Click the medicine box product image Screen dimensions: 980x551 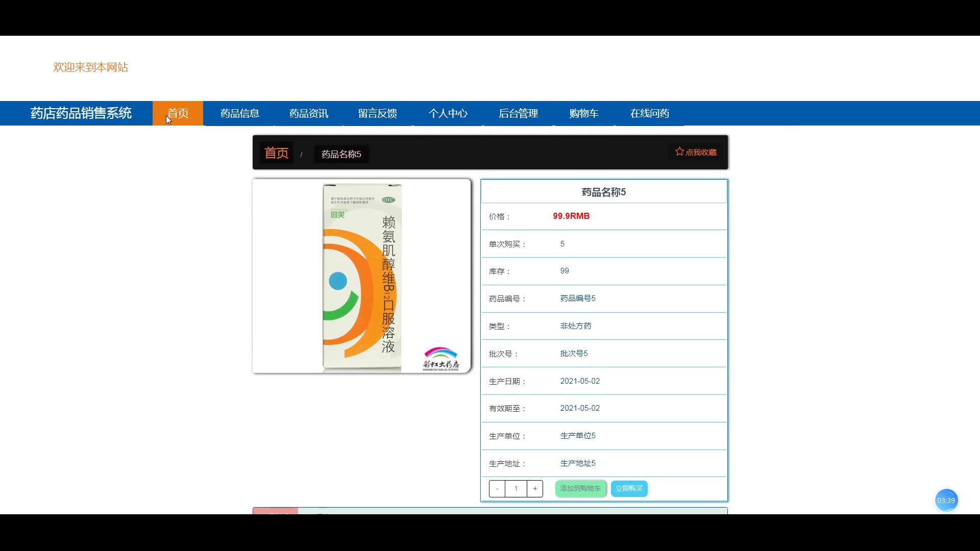[361, 276]
